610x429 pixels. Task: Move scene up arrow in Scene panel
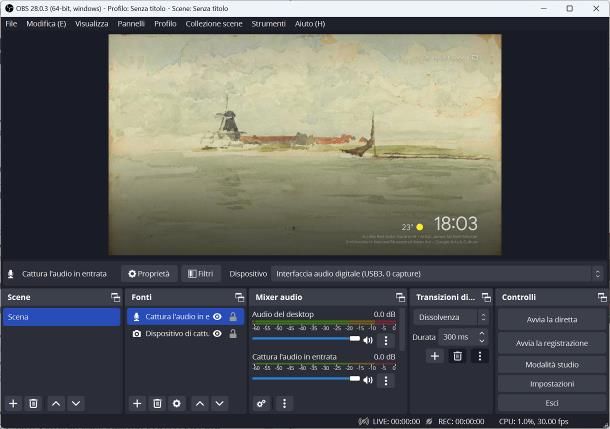pos(56,403)
